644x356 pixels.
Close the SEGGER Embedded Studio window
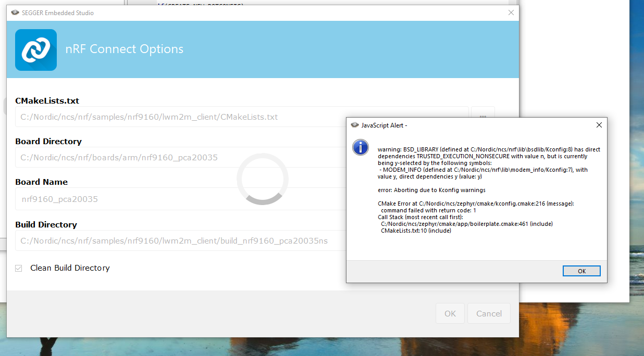click(511, 13)
